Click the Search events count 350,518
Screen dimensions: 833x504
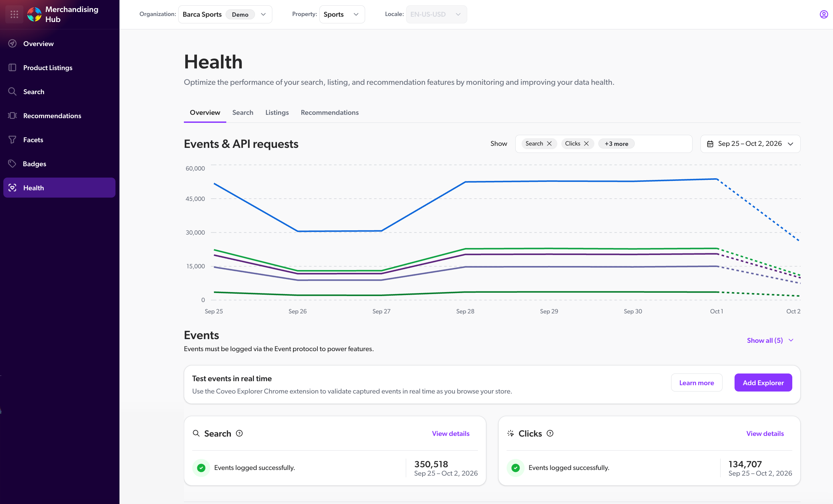tap(431, 464)
